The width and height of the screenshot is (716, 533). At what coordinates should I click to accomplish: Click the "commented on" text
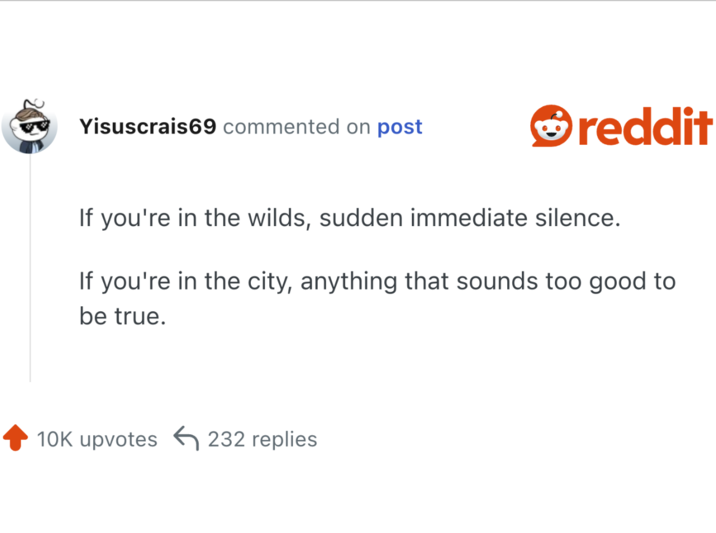(x=297, y=127)
